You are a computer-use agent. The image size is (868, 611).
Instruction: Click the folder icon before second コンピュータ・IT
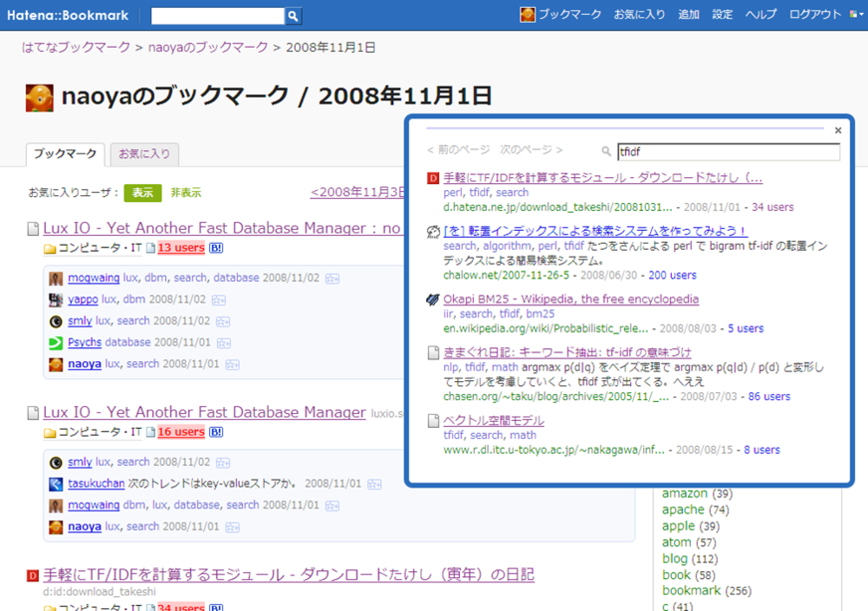coord(49,433)
